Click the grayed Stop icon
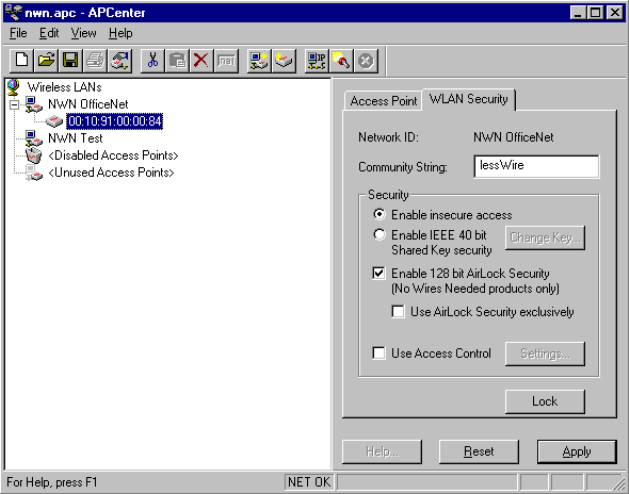Viewport: 629px width, 494px height. click(365, 61)
